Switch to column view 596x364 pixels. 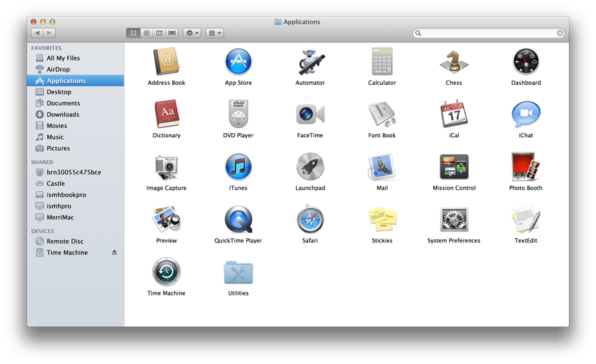point(159,33)
